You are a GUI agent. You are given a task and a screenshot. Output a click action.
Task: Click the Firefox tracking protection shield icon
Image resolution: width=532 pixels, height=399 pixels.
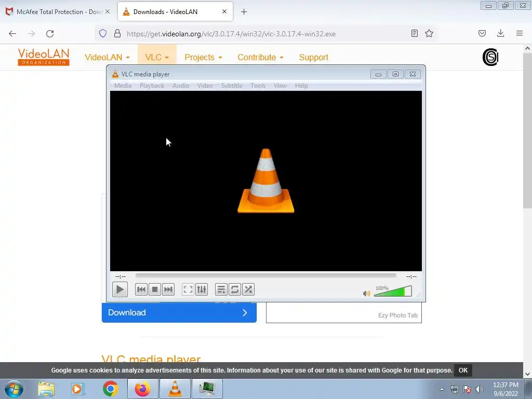pyautogui.click(x=103, y=33)
